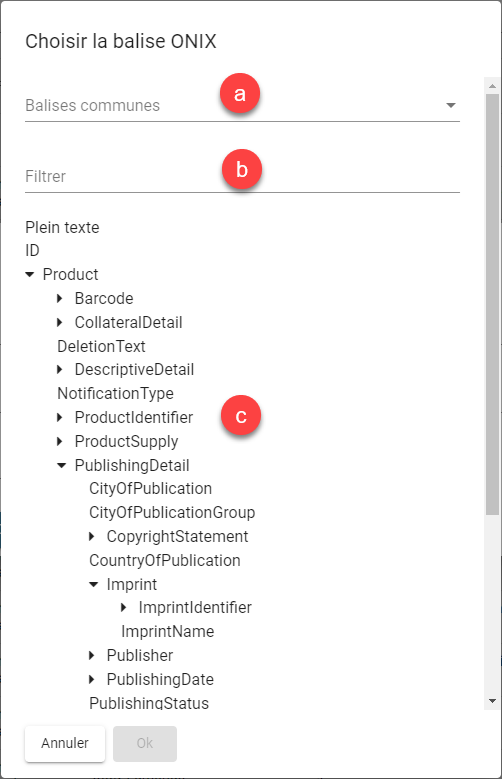Image resolution: width=502 pixels, height=779 pixels.
Task: Collapse the PublishingDetail node arrow
Action: (x=62, y=466)
